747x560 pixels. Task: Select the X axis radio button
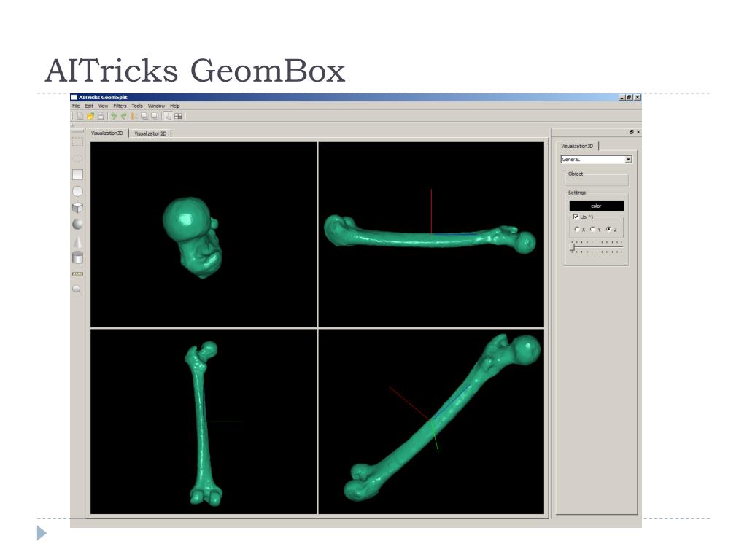577,230
